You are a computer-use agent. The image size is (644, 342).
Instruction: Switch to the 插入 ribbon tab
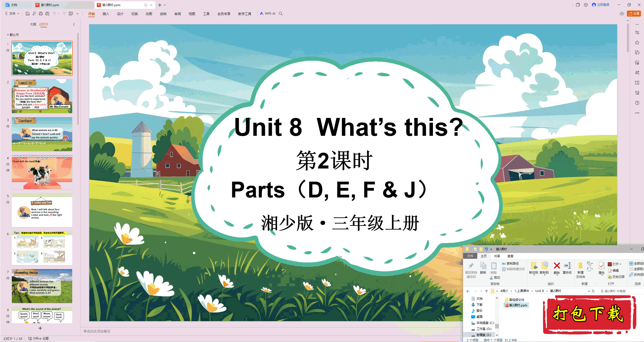coord(106,14)
